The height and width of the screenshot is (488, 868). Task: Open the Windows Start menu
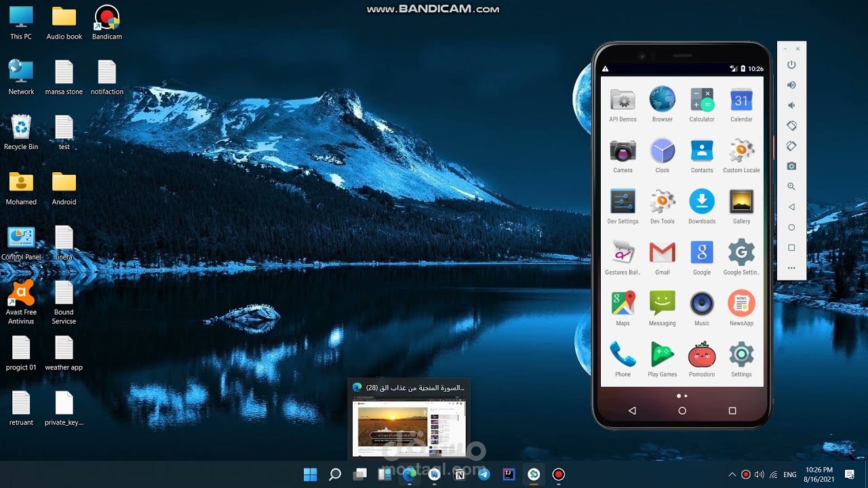click(x=310, y=474)
